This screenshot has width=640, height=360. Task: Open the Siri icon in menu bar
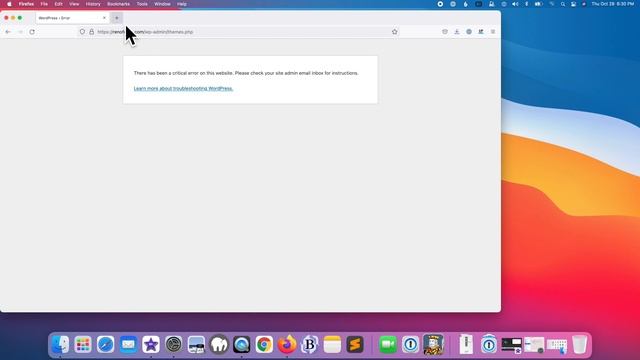(x=584, y=4)
